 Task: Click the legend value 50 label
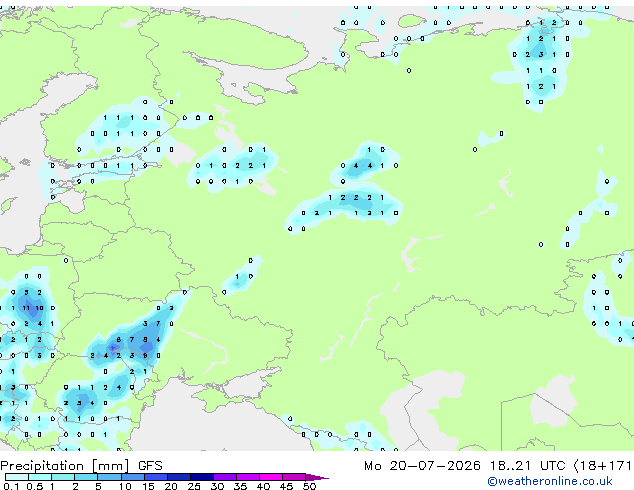point(309,486)
